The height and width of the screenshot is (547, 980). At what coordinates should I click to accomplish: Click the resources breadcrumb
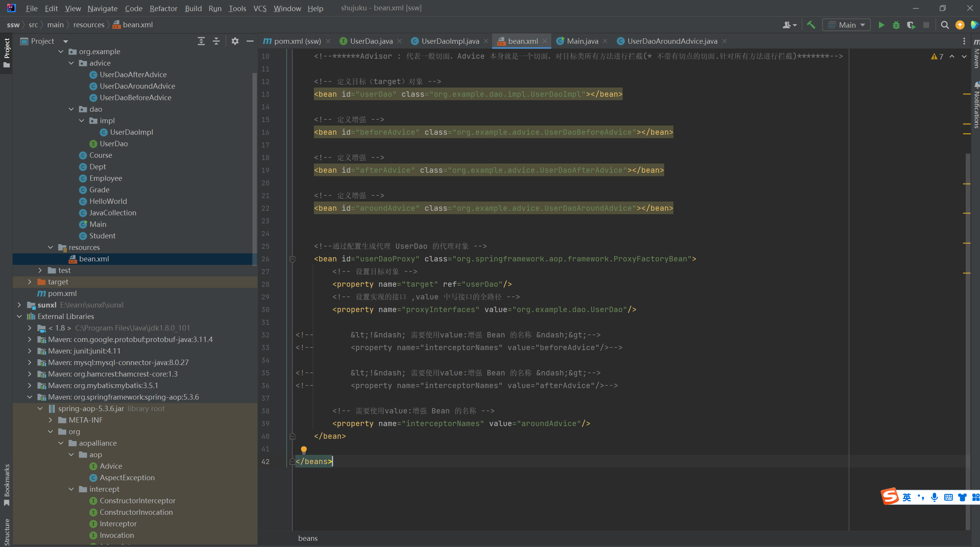click(x=89, y=25)
